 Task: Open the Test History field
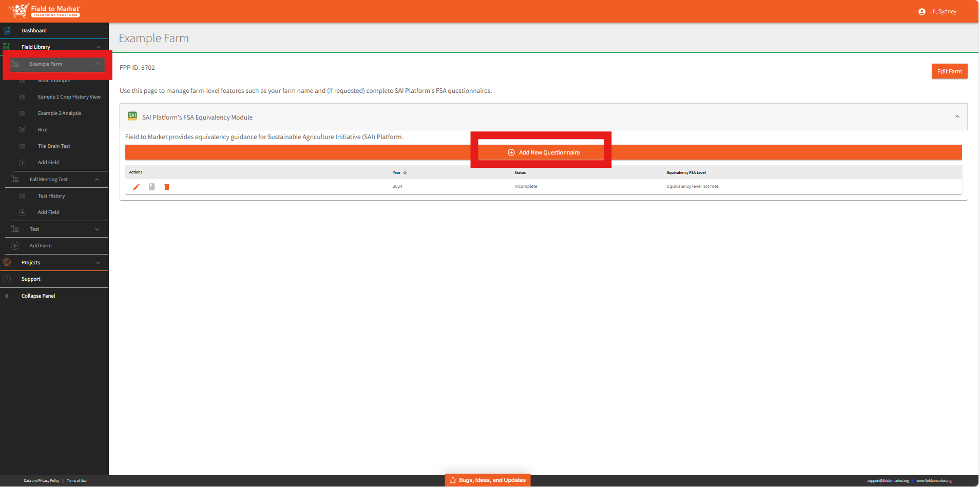click(51, 196)
